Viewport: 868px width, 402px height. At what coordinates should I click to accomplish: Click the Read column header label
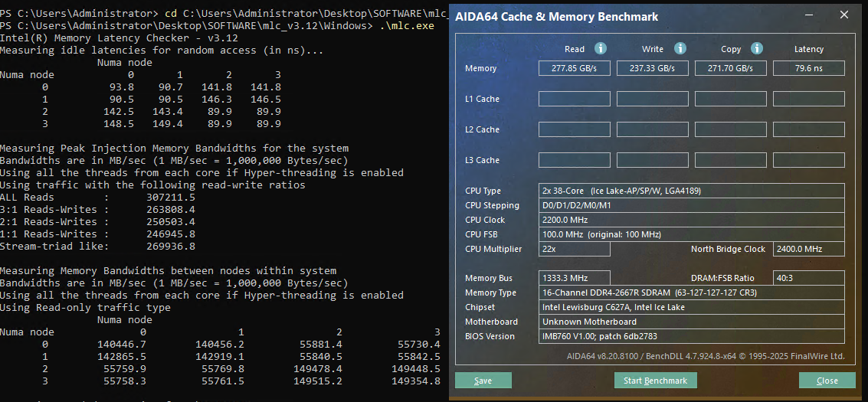(575, 49)
